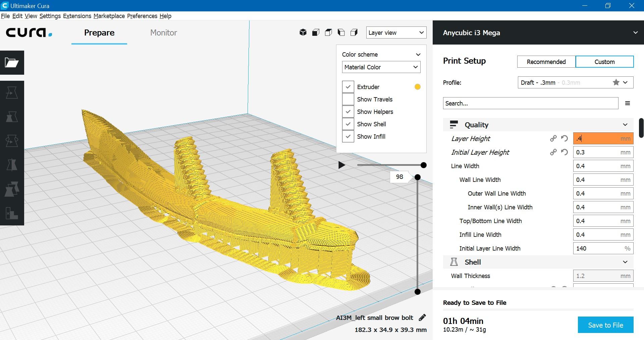Select the Mirror tool in left toolbar
This screenshot has height=340, width=644.
pos(12,165)
